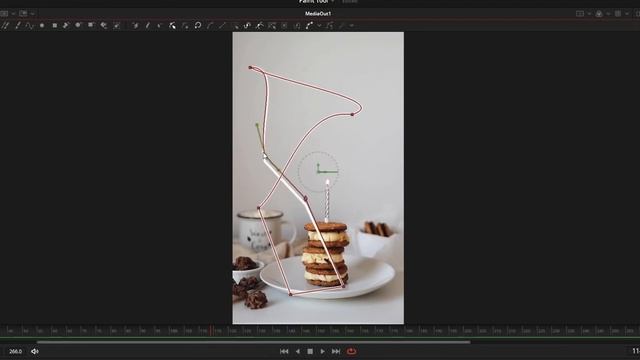
Task: Switch polyline to Click Append mode
Action: pyautogui.click(x=136, y=25)
